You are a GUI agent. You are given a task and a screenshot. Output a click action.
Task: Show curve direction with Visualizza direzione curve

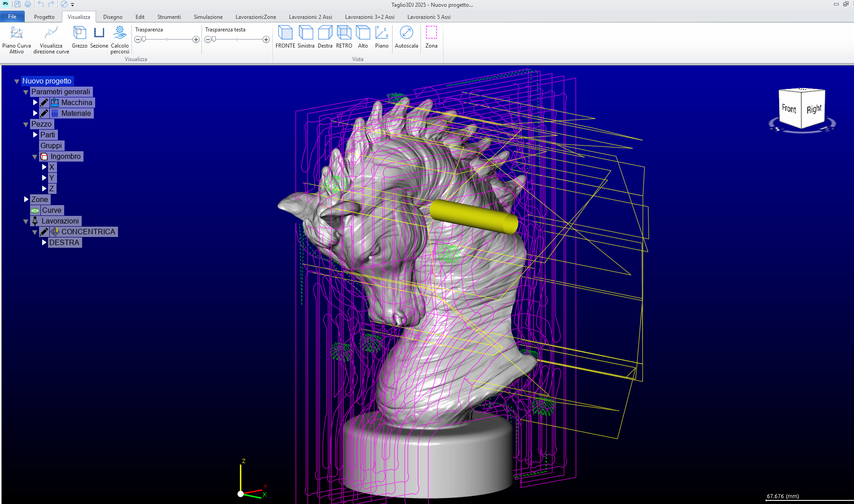[51, 33]
